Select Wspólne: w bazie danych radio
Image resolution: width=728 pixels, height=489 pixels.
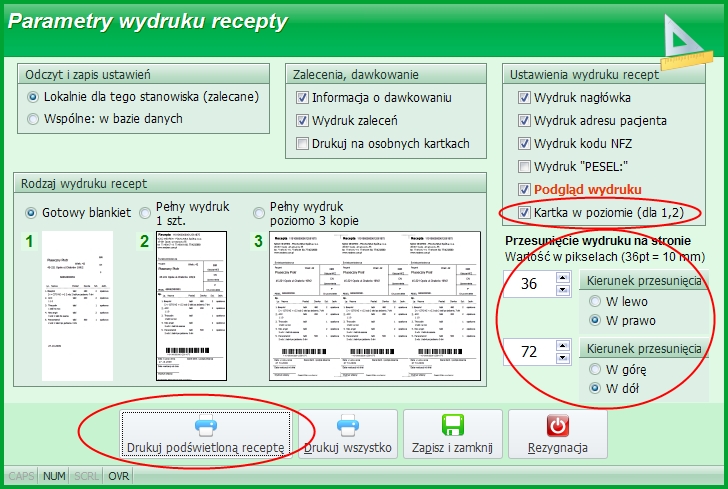[32, 119]
